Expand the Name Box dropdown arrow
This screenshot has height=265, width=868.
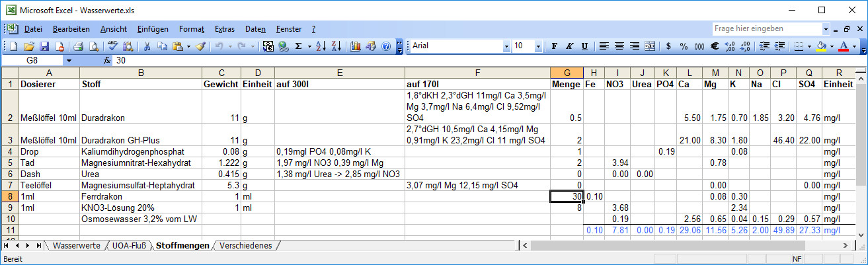pos(69,60)
